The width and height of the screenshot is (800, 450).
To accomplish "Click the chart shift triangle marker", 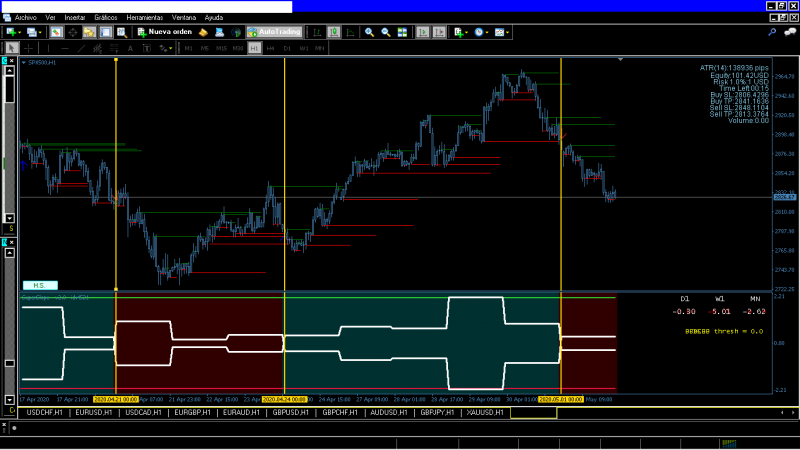I will tap(620, 60).
